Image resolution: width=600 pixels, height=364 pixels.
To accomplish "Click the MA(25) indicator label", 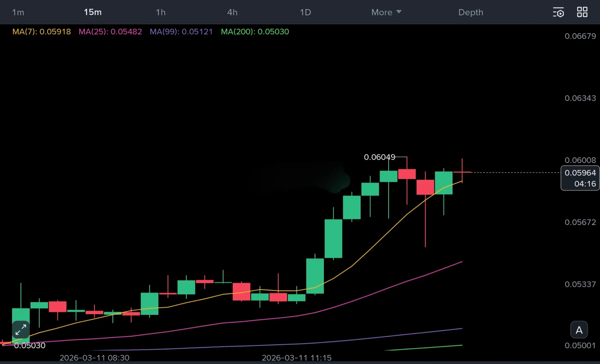I will 110,32.
